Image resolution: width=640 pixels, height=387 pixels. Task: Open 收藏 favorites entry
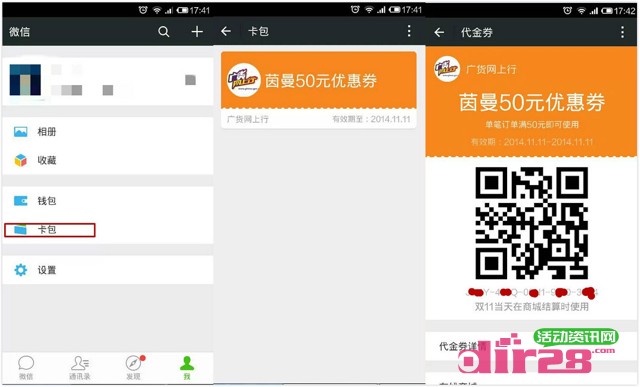click(108, 160)
